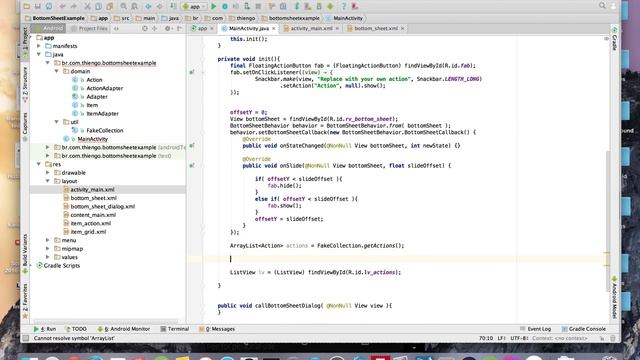The height and width of the screenshot is (360, 640).
Task: Click the Save All toolbar icon
Action: pos(38,6)
